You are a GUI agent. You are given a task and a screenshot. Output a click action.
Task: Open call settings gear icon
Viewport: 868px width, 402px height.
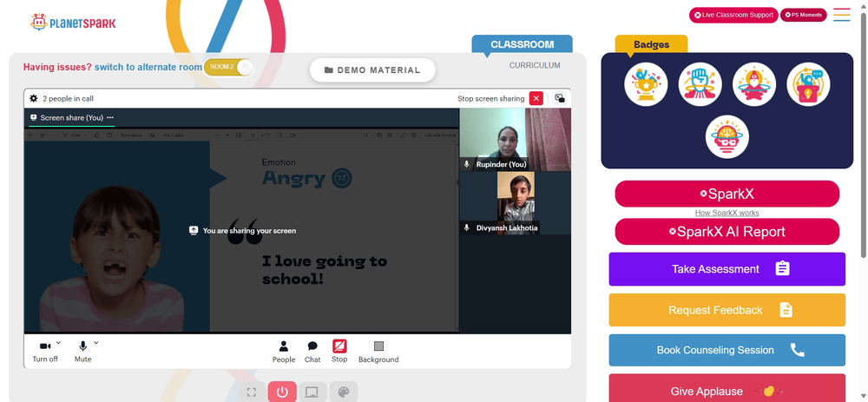pyautogui.click(x=34, y=99)
